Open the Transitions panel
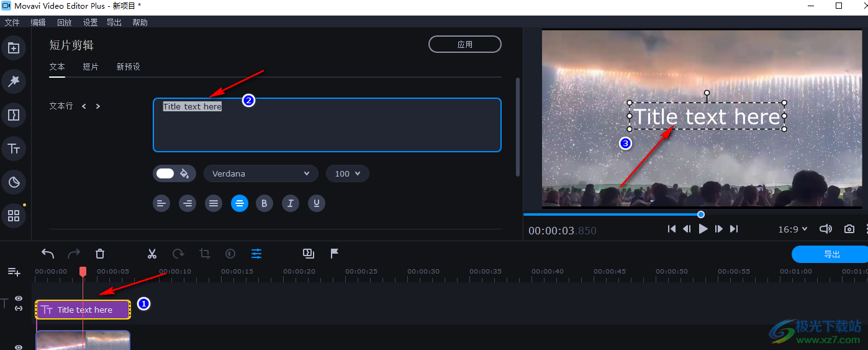 point(14,115)
